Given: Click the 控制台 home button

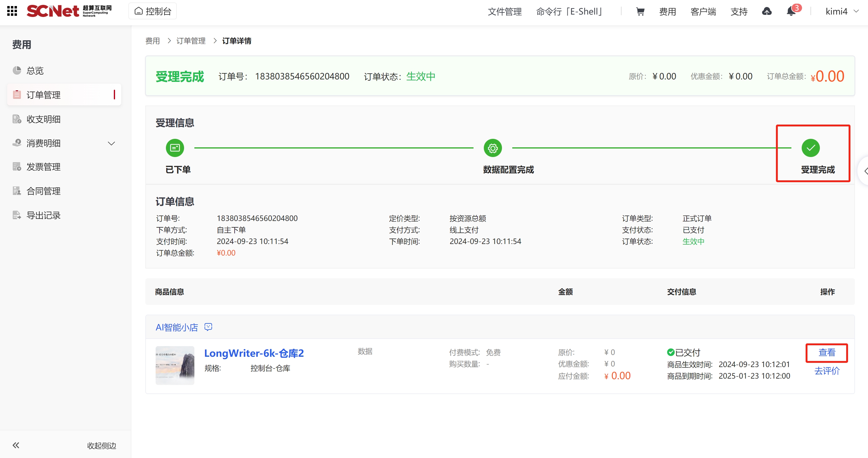Looking at the screenshot, I should 153,12.
